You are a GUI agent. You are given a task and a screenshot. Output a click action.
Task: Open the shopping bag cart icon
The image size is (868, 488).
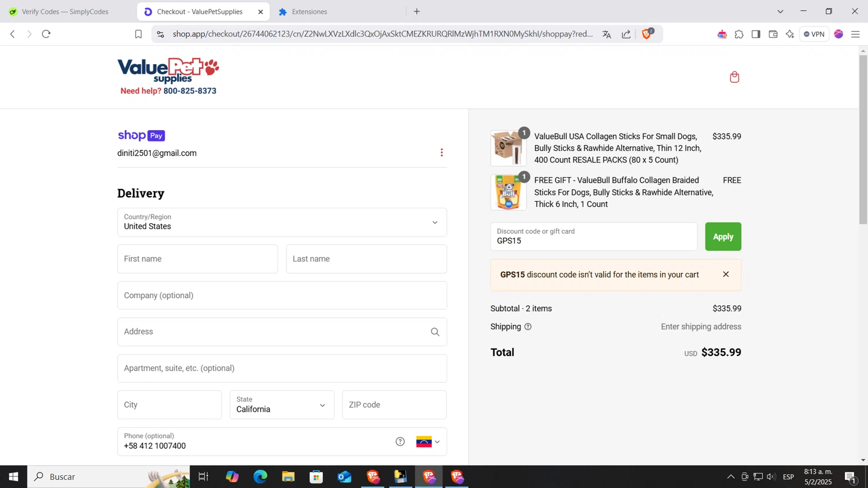pos(734,77)
